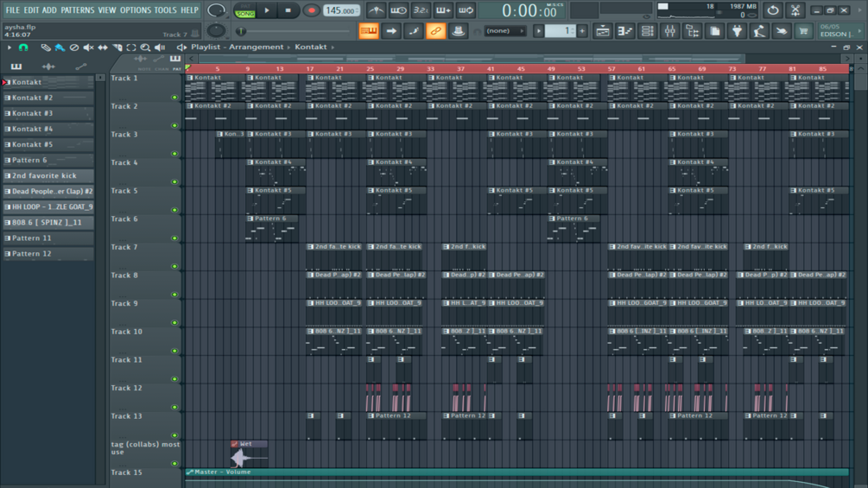The height and width of the screenshot is (488, 868).
Task: Open the playlist options arrow menu
Action: (x=10, y=48)
